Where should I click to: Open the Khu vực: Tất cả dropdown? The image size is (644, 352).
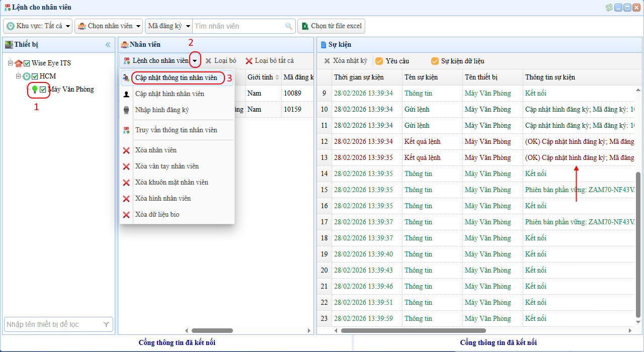click(38, 26)
